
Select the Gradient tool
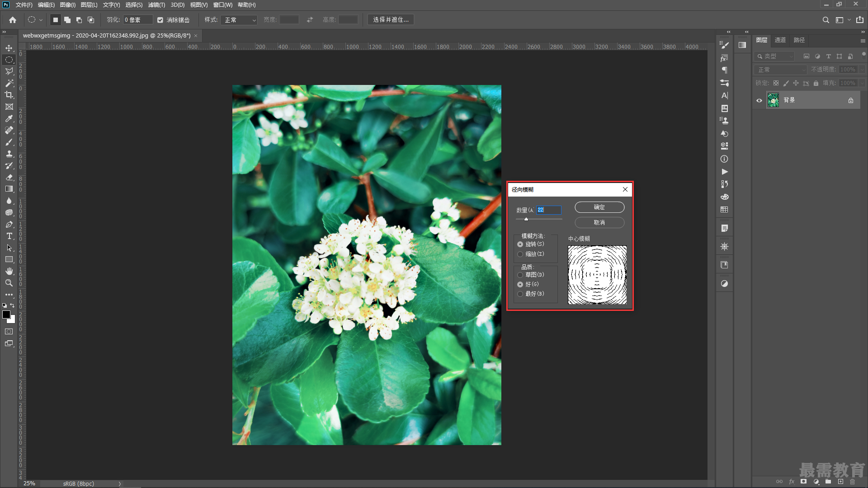(x=9, y=189)
